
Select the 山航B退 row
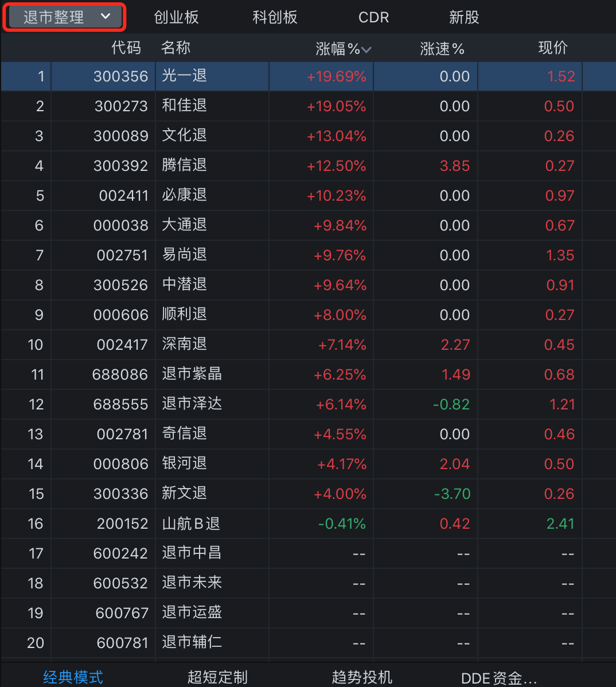tap(191, 524)
